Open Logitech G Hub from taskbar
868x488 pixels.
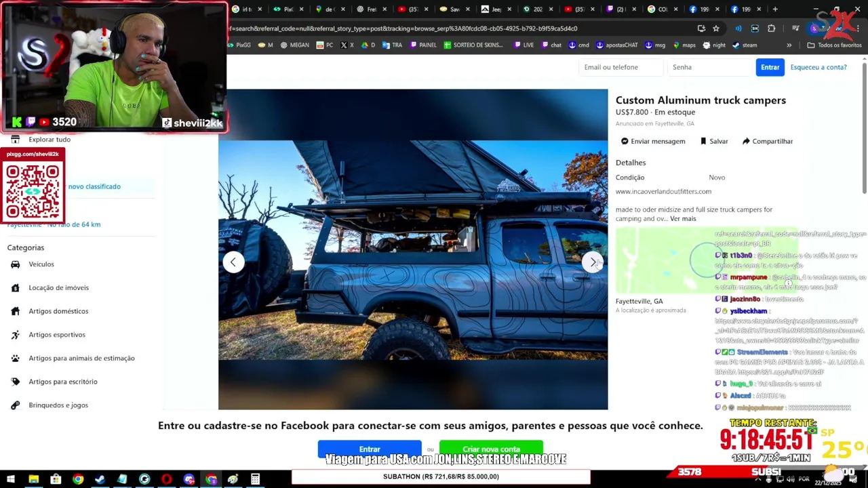click(x=144, y=480)
